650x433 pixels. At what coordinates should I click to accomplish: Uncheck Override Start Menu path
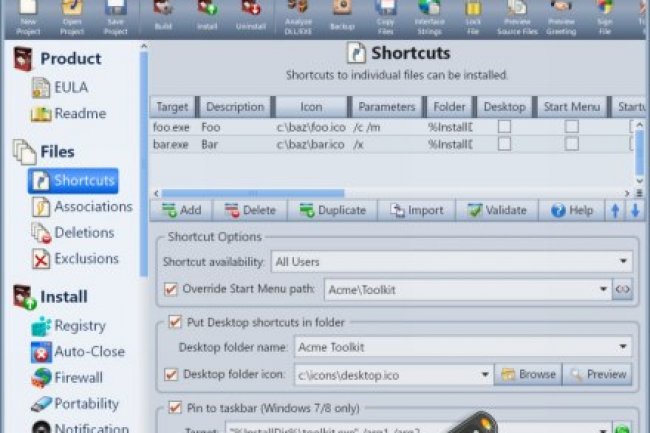(x=170, y=289)
